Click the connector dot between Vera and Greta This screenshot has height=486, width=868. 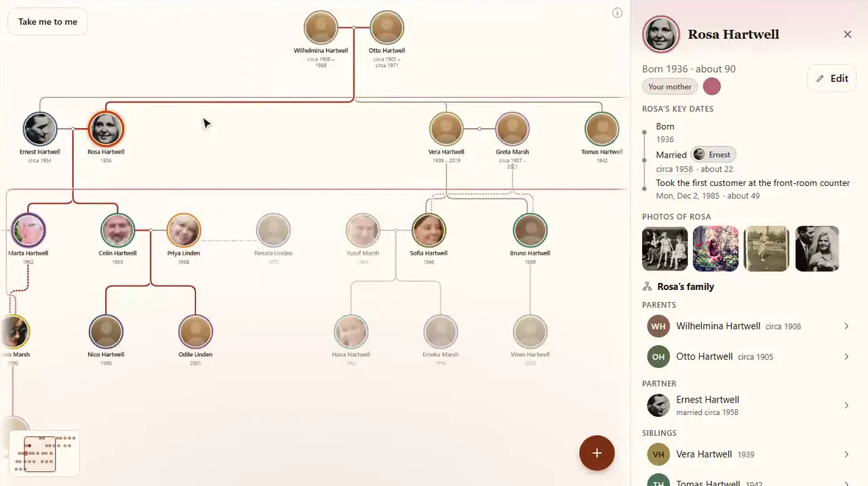coord(479,129)
